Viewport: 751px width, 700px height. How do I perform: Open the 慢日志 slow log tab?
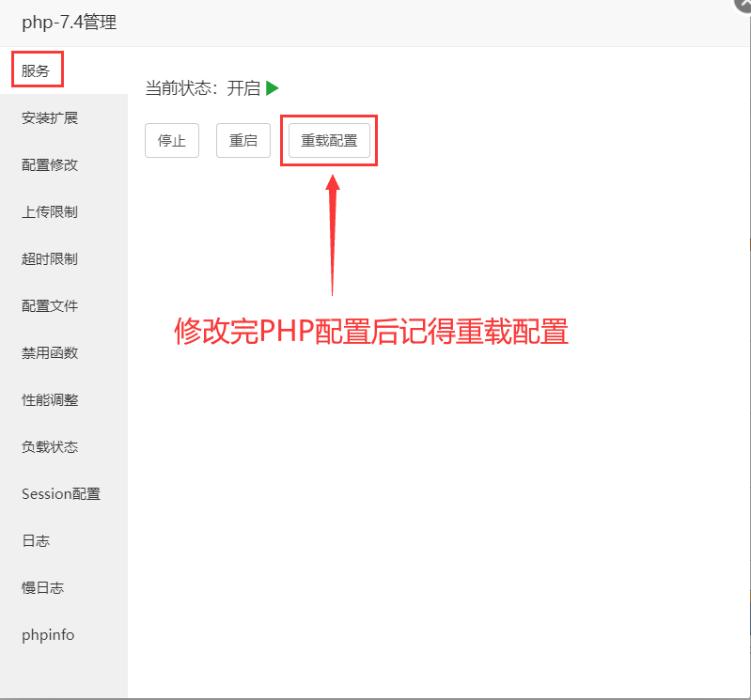click(42, 588)
